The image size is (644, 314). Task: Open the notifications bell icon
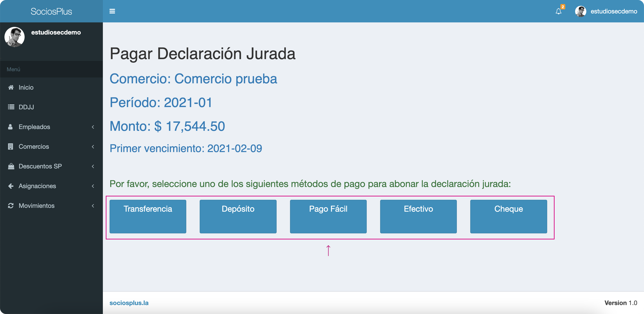click(559, 11)
